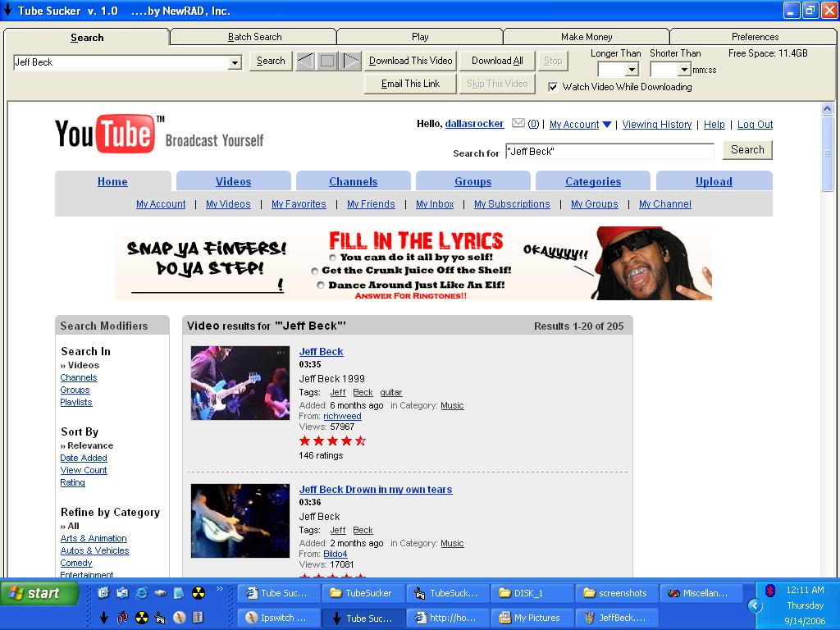This screenshot has height=630, width=840.
Task: Click the blue notepad icon in Quick Launch
Action: (x=179, y=593)
